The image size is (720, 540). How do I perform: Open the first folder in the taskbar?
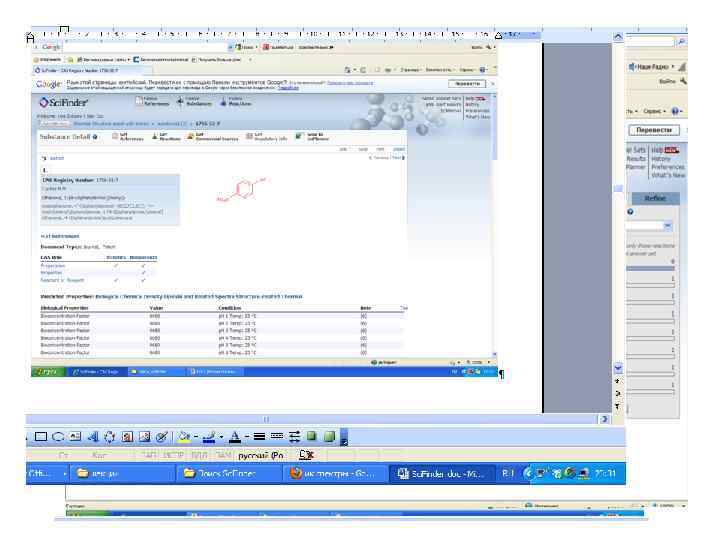pos(122,473)
